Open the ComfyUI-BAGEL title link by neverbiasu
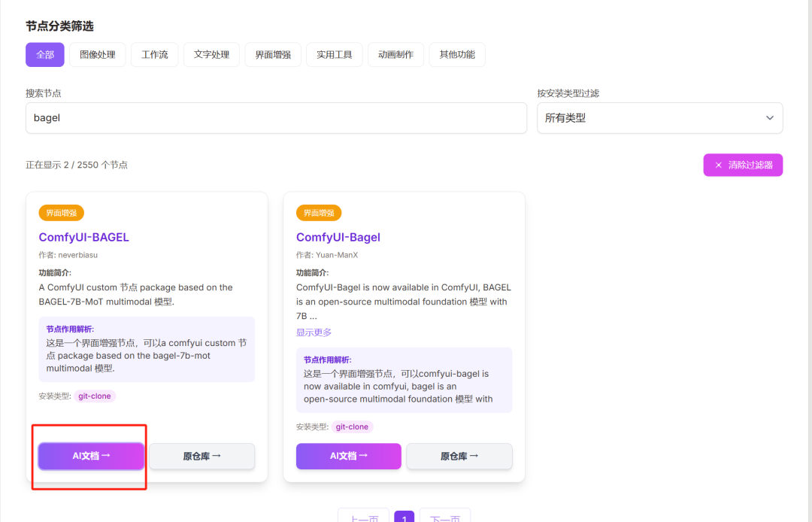The image size is (812, 522). [x=84, y=237]
